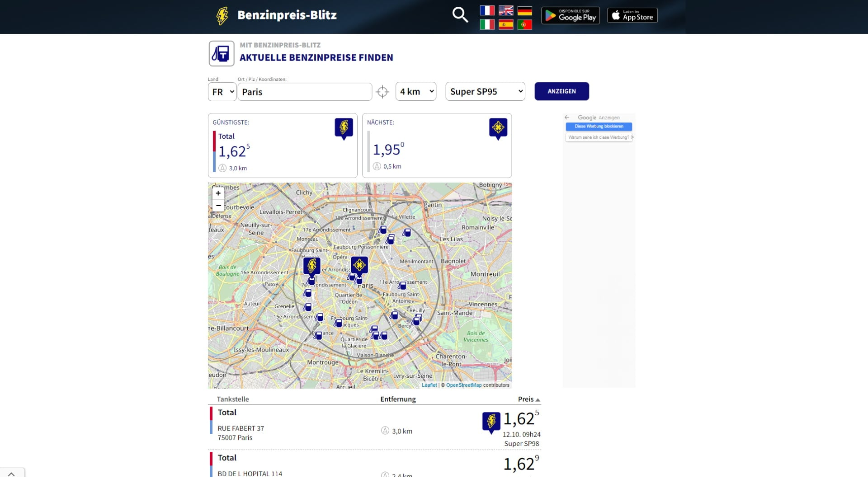The image size is (868, 488).
Task: Click the magnifying glass search icon
Action: [460, 15]
